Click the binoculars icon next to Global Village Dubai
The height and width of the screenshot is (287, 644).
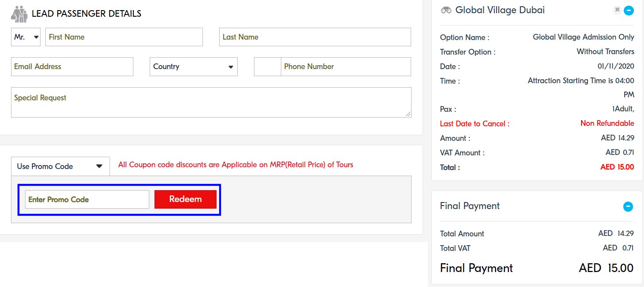446,10
